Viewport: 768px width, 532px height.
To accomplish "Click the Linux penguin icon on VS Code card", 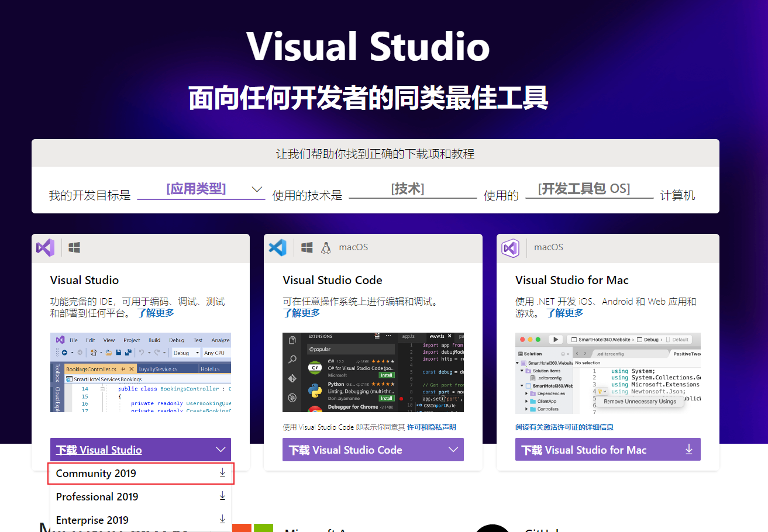I will [x=326, y=247].
